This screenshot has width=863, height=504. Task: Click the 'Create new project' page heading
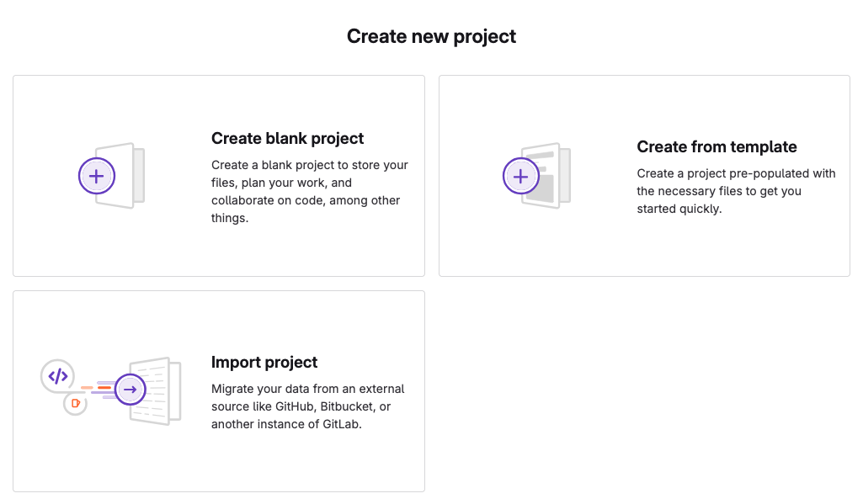click(431, 37)
